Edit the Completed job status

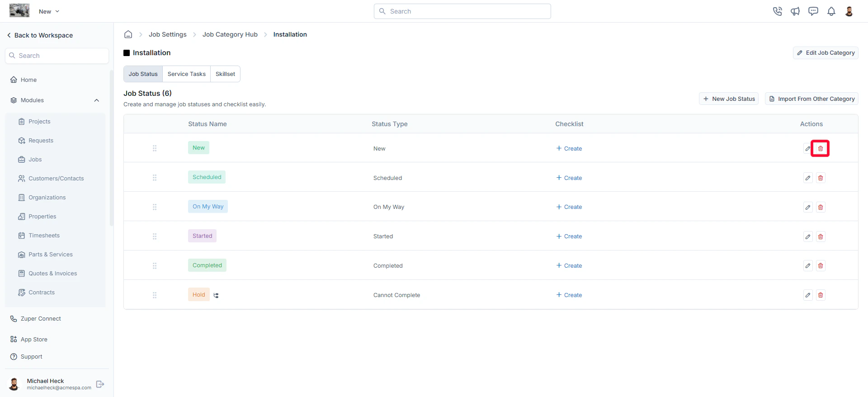(x=808, y=265)
